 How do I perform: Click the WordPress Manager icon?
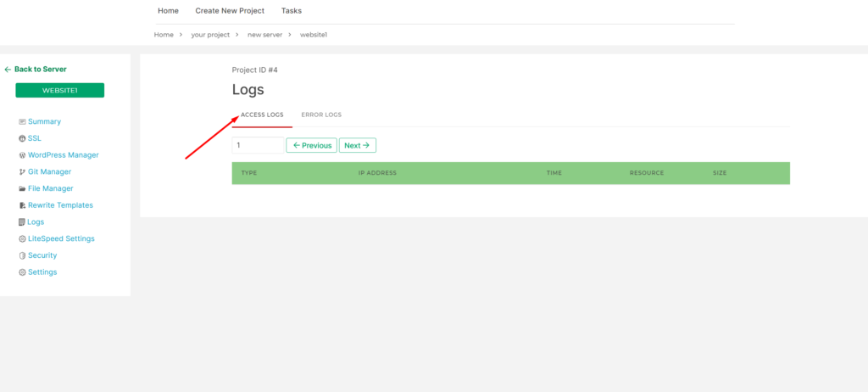point(22,155)
